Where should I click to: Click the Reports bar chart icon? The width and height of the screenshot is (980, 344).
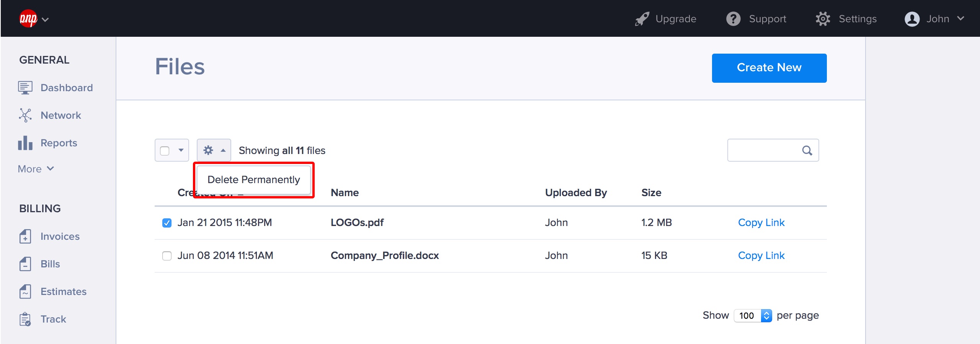[25, 143]
